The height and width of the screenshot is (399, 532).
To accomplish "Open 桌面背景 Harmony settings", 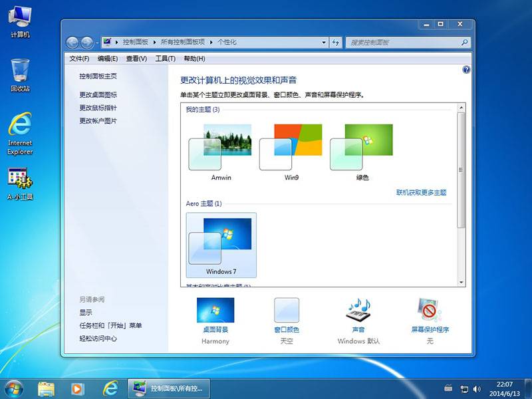I will click(215, 321).
